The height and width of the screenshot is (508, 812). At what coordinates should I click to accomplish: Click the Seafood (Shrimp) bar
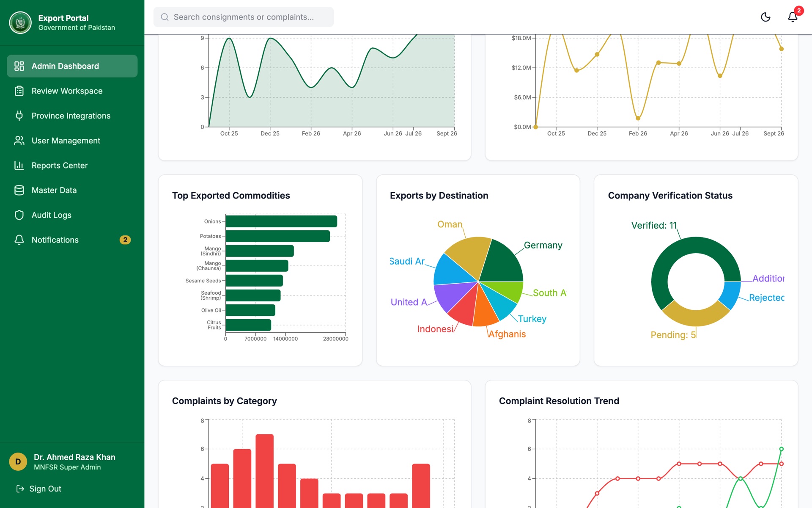pyautogui.click(x=253, y=295)
